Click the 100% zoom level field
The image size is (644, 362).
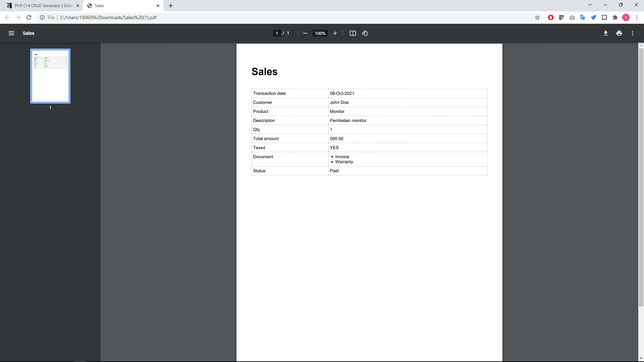tap(320, 33)
